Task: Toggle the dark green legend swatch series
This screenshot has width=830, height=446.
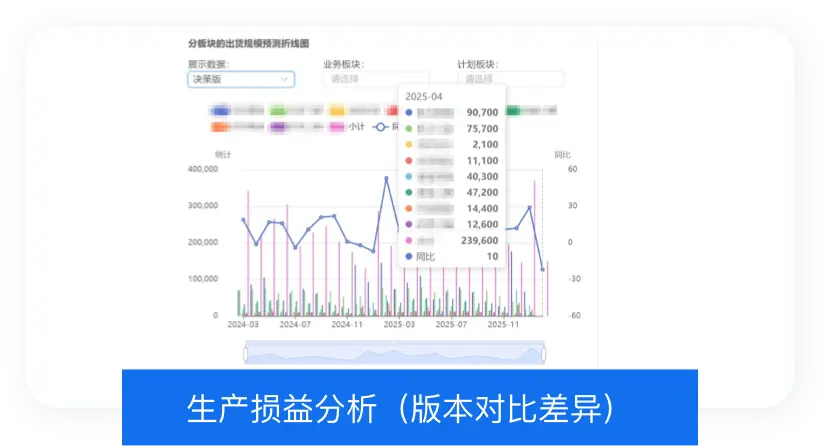Action: pos(513,111)
